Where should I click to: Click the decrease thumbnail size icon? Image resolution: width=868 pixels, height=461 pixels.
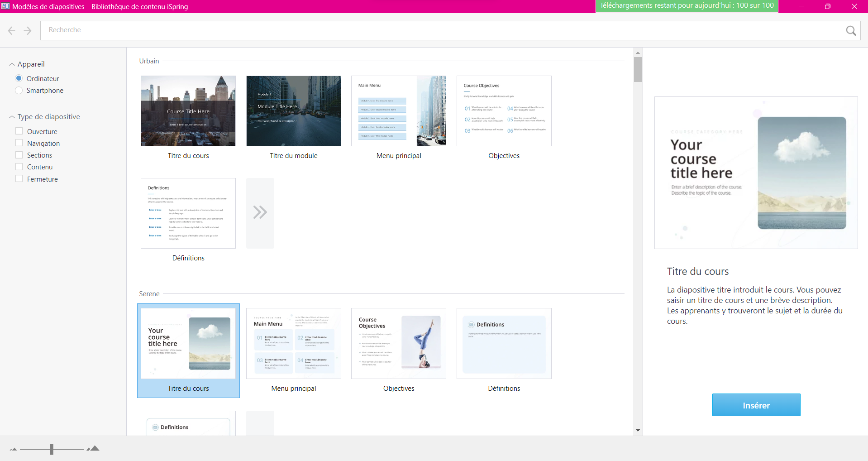pos(14,449)
